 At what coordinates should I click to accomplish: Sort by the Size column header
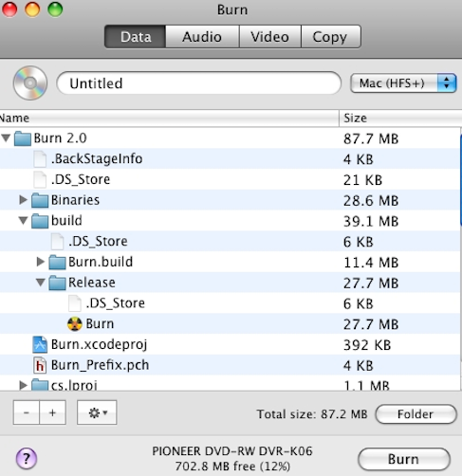(x=400, y=119)
